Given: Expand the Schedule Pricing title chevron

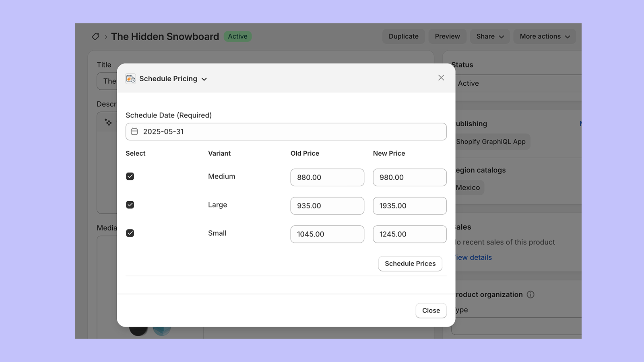Looking at the screenshot, I should click(204, 79).
